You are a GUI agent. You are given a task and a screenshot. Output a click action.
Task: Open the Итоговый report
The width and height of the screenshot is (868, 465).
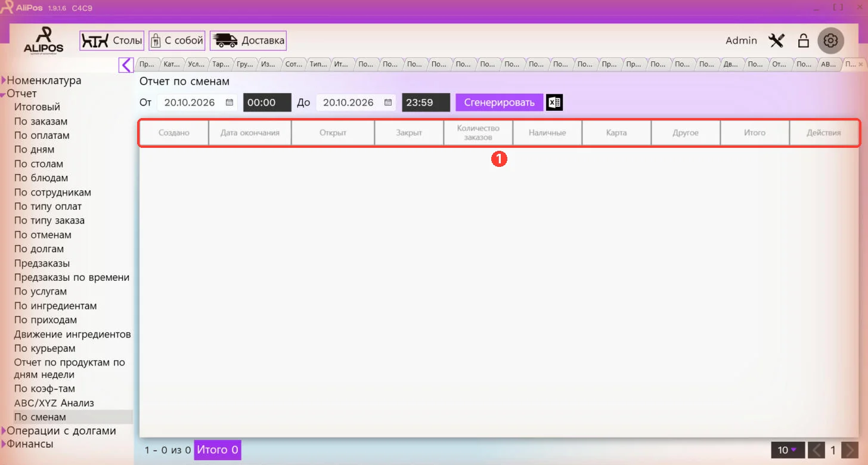coord(37,107)
